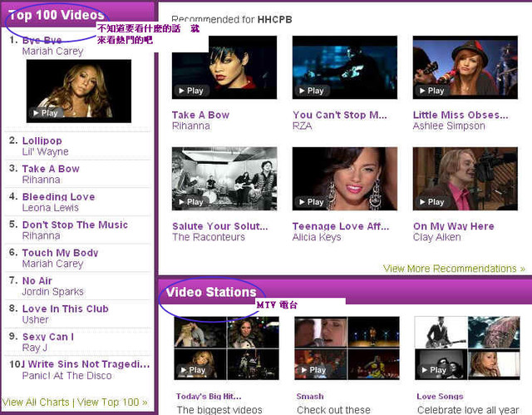The width and height of the screenshot is (532, 415).
Task: Open chart entry 3 Take A Bow
Action: tap(51, 169)
